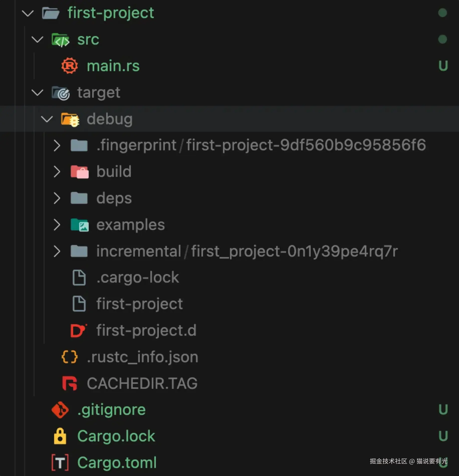
Task: Click the JSON braces icon for .rustc_info.json
Action: [69, 357]
